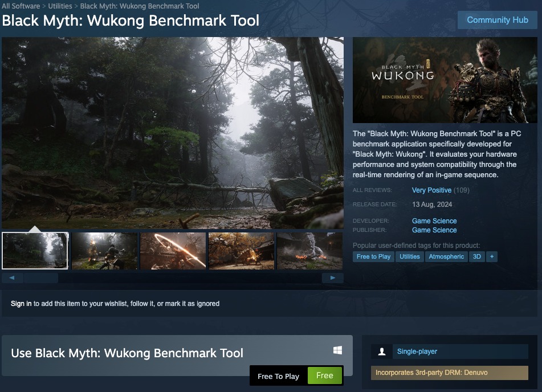Expand more tags with the plus button

pyautogui.click(x=491, y=256)
